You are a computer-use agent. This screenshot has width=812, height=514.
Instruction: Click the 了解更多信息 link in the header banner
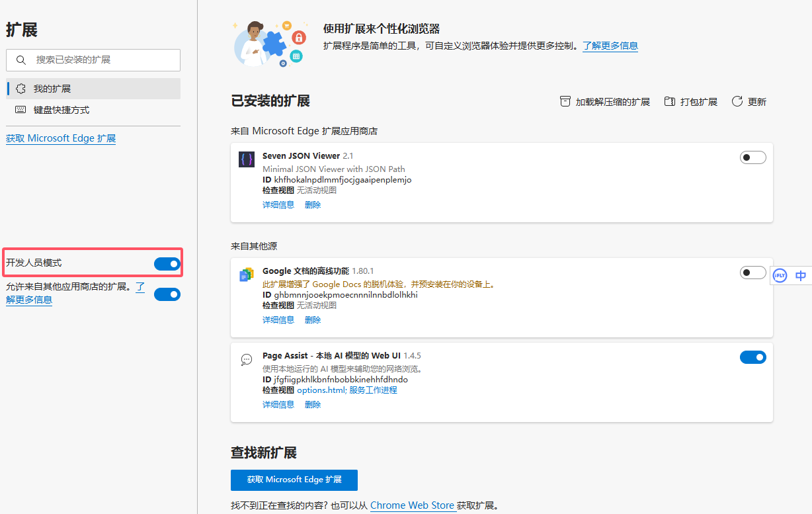(x=610, y=46)
